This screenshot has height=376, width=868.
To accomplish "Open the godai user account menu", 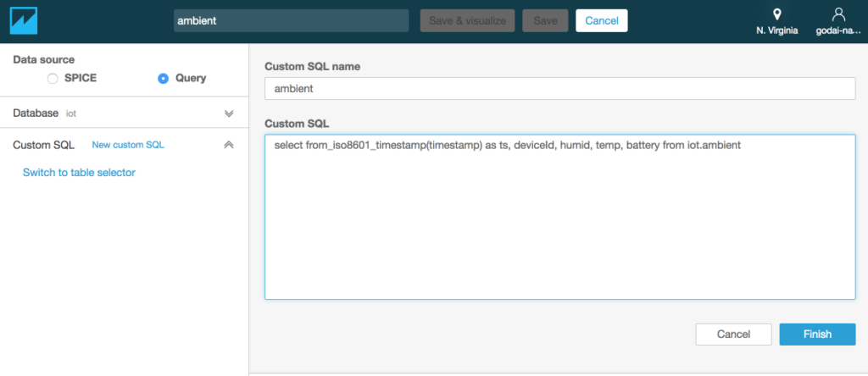I will 838,21.
